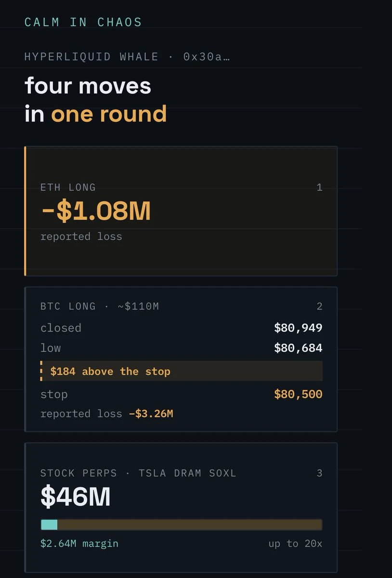This screenshot has height=578, width=392.
Task: Click the teal filled part of margin bar
Action: (x=49, y=525)
